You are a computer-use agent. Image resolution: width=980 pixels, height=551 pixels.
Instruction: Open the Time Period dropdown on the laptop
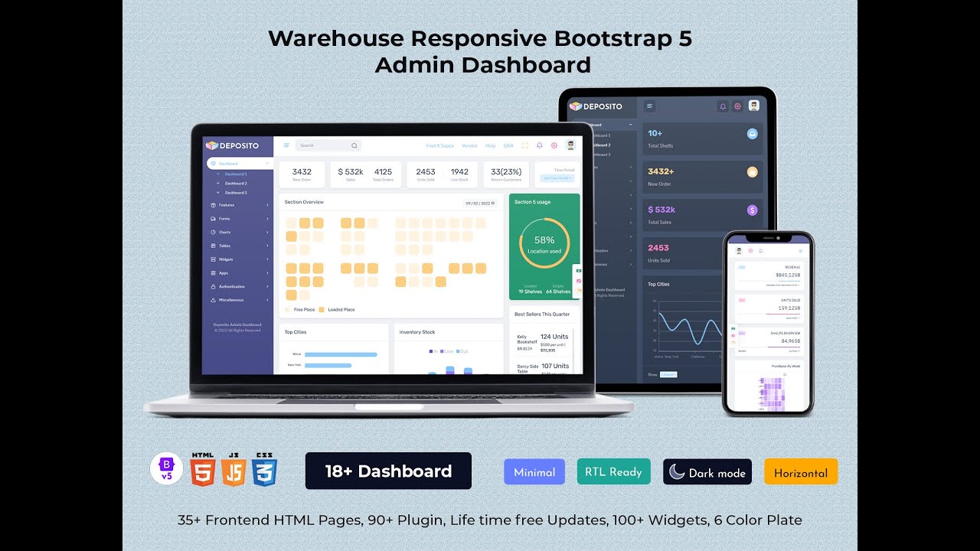point(557,178)
